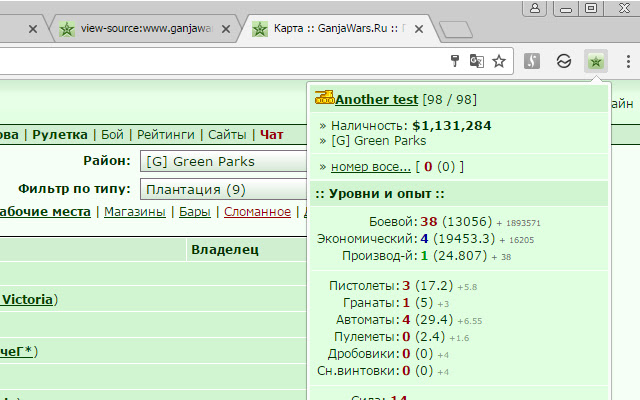Click the Victoria owner link
The height and width of the screenshot is (400, 640).
pyautogui.click(x=27, y=300)
